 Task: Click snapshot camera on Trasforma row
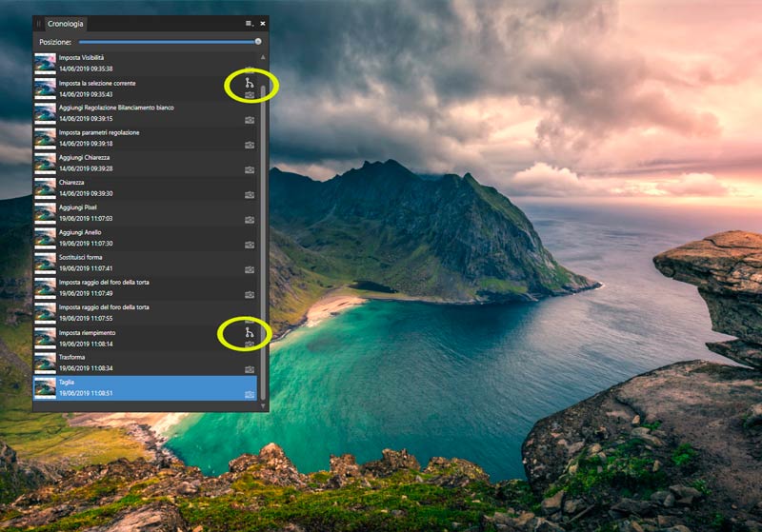(250, 369)
